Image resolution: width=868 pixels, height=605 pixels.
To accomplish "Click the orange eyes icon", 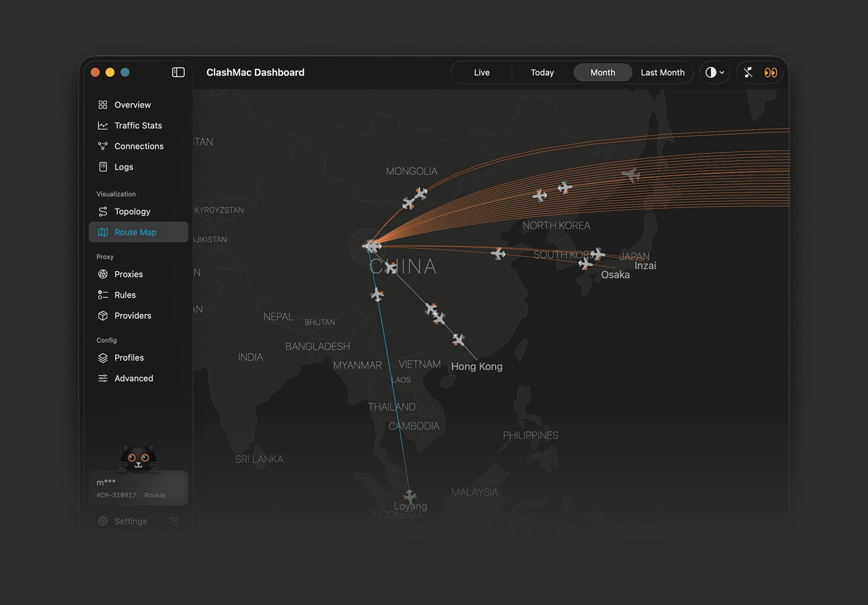I will click(x=771, y=73).
